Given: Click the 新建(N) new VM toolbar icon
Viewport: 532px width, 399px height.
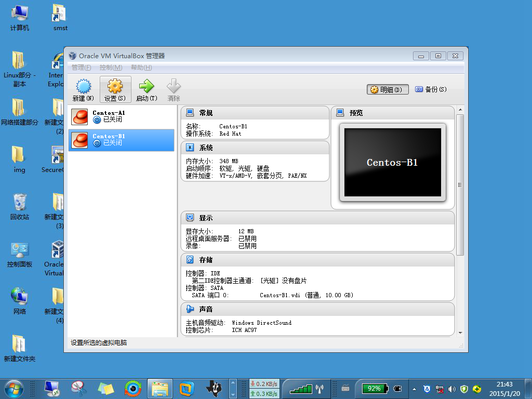Looking at the screenshot, I should point(83,89).
